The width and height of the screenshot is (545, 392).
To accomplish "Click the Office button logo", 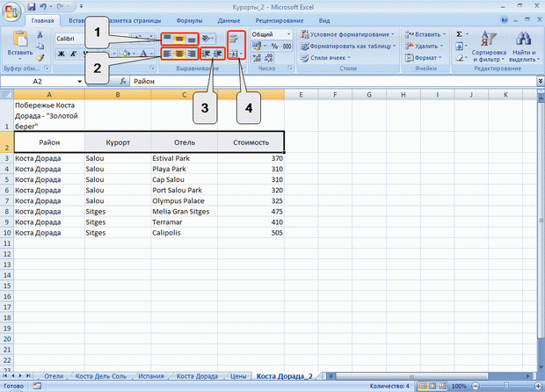I will [11, 11].
